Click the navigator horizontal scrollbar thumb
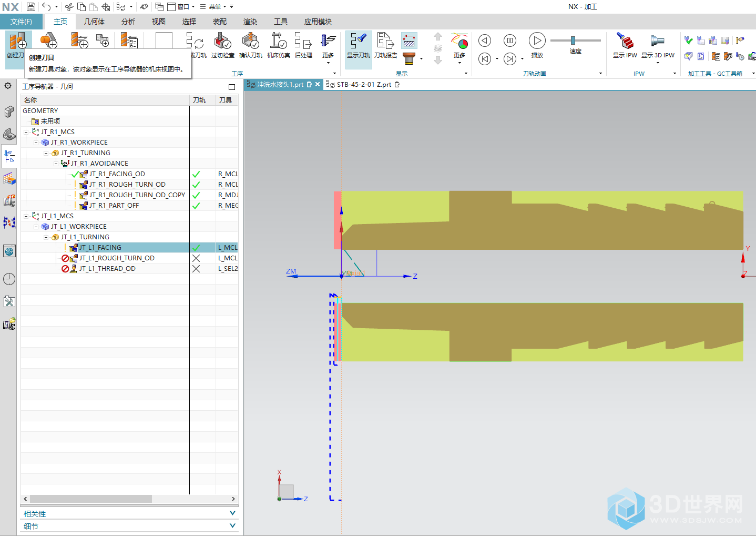This screenshot has height=537, width=756. click(x=91, y=499)
